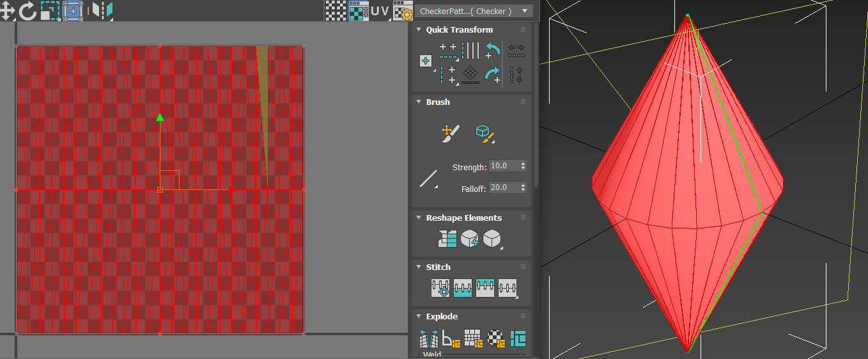Click Stitch to Target icon

point(440,288)
